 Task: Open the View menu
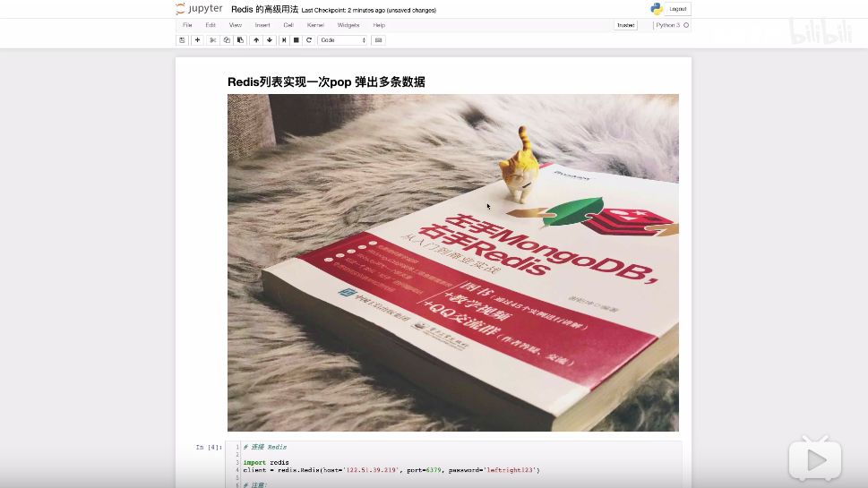(x=236, y=25)
